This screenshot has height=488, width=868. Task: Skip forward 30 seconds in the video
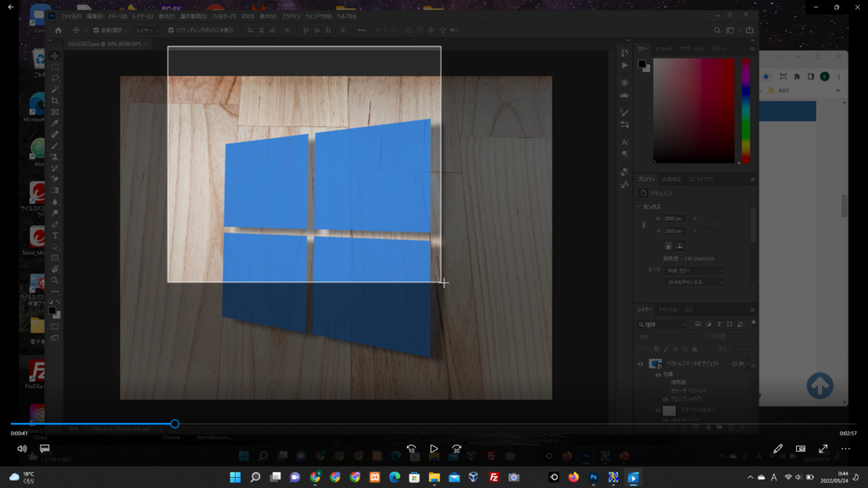(457, 449)
